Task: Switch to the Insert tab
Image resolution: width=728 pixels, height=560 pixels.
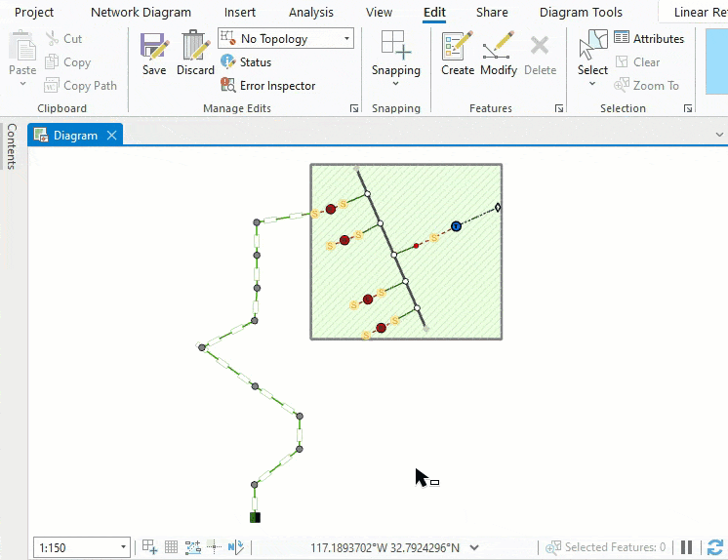Action: click(x=239, y=12)
